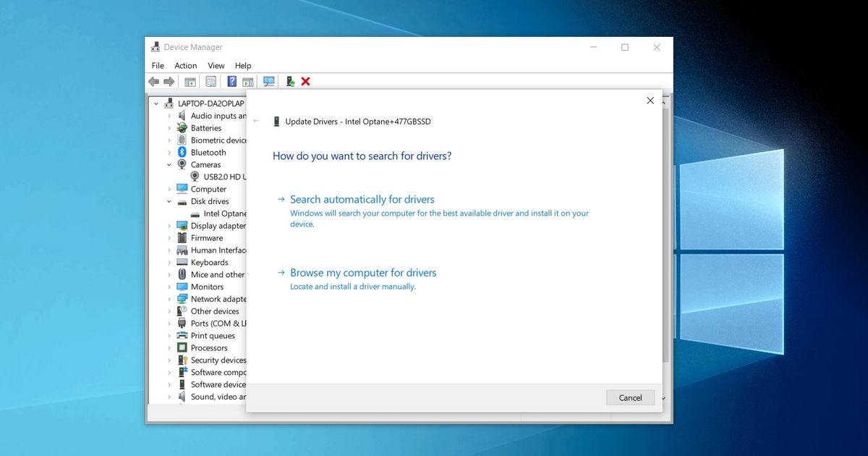Click the Back arrow toolbar icon
Image resolution: width=868 pixels, height=456 pixels.
(x=153, y=82)
